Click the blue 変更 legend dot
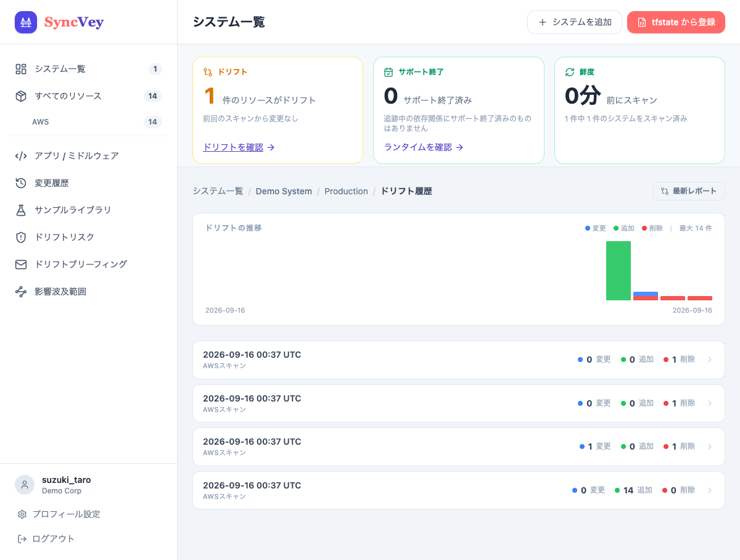The width and height of the screenshot is (740, 560). 587,228
